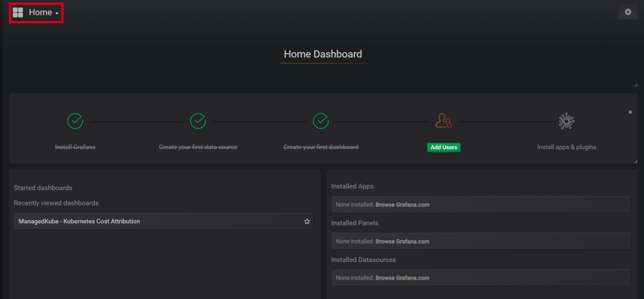The height and width of the screenshot is (299, 644).
Task: Click the Starred dashboards heading
Action: pyautogui.click(x=43, y=188)
